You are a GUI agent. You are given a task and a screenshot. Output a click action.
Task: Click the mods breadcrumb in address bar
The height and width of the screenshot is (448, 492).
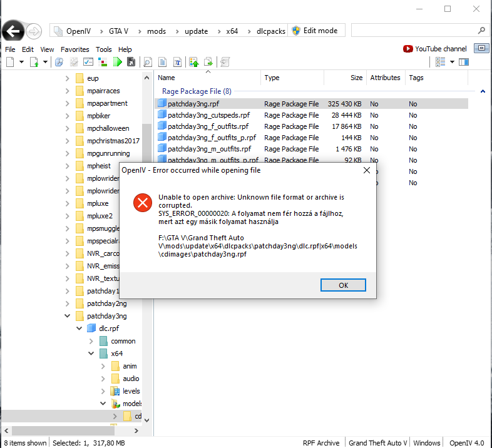point(156,31)
